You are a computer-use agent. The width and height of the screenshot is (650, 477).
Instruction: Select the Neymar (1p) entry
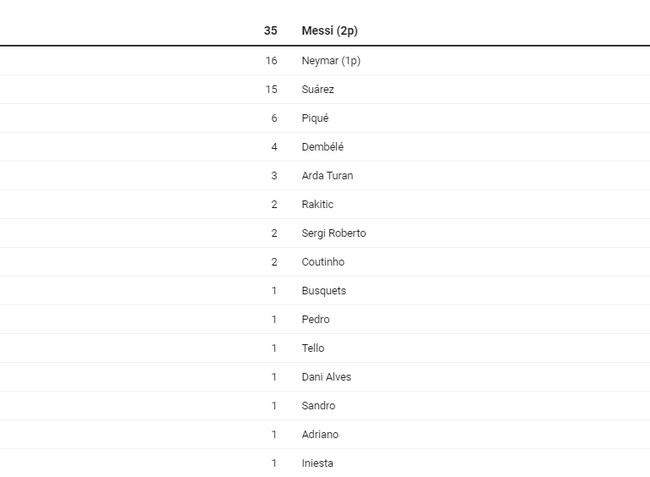330,61
